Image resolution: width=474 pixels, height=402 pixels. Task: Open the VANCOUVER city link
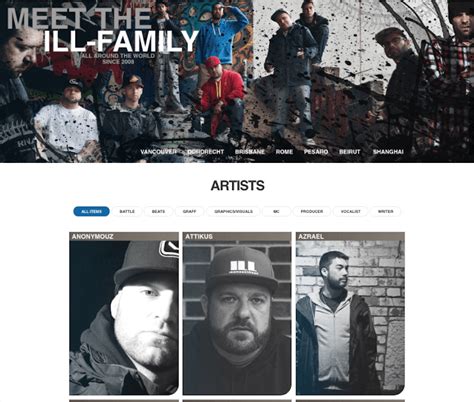(x=158, y=152)
